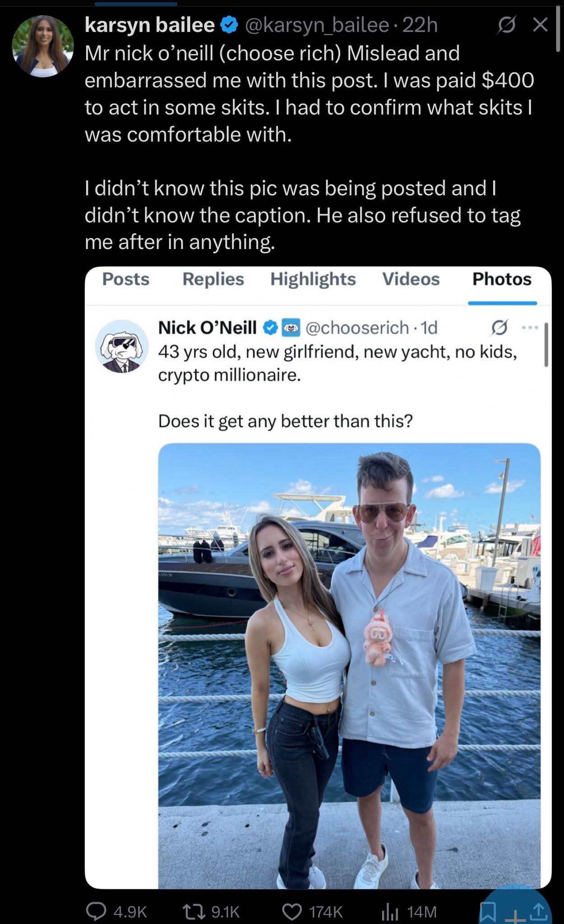
Task: Click karsyn bailee's blue verified badge
Action: (x=229, y=26)
